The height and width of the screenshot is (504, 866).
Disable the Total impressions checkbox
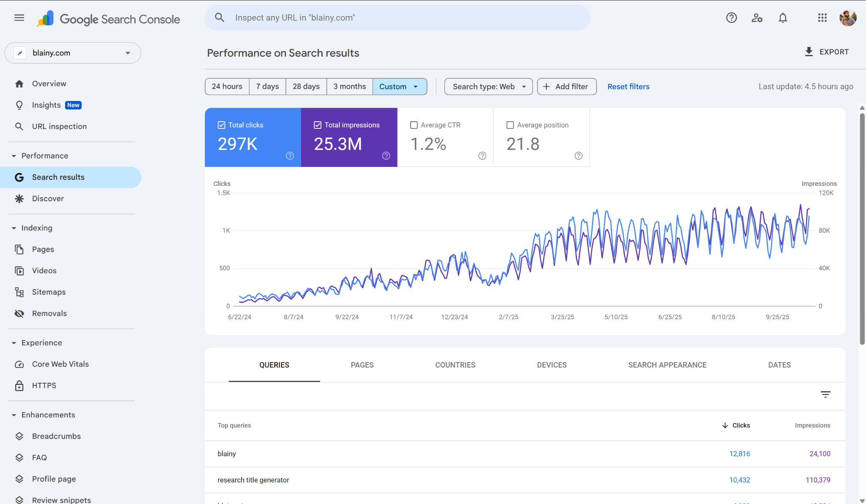(x=318, y=125)
